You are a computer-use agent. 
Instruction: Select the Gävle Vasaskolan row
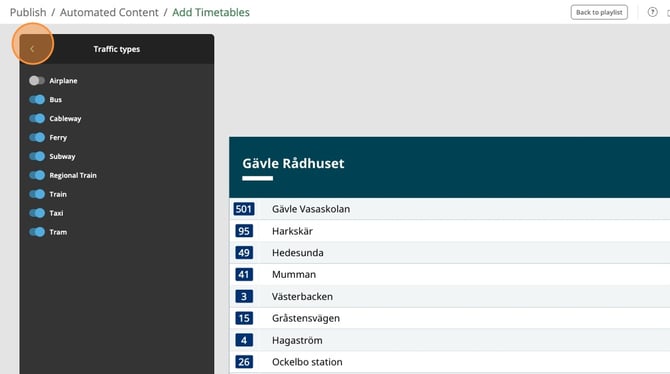tap(450, 209)
